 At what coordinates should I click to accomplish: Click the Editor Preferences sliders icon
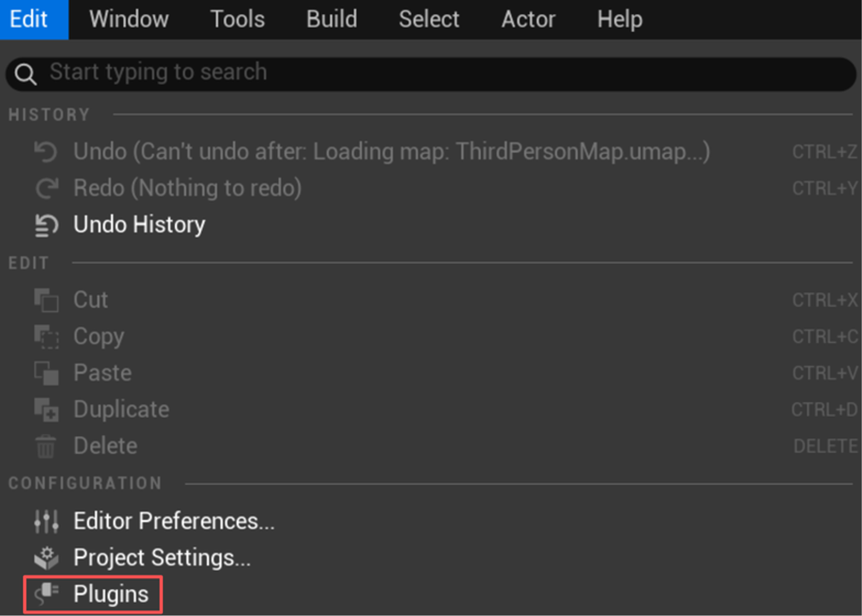point(46,521)
